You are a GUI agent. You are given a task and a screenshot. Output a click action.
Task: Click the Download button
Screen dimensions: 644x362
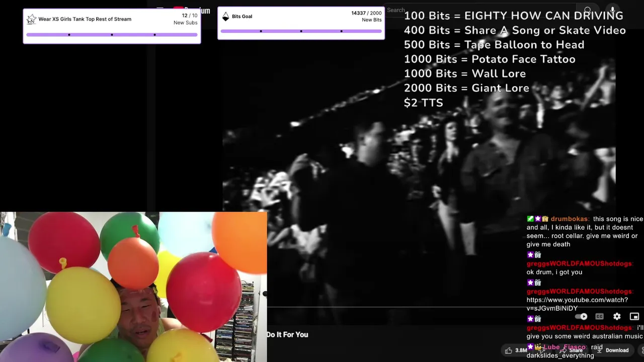click(x=612, y=350)
